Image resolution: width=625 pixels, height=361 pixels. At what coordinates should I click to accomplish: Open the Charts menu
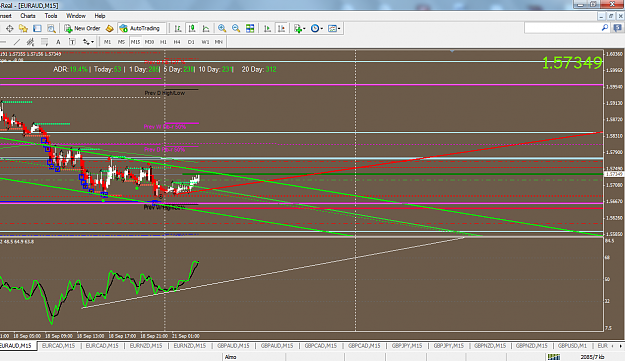[28, 16]
